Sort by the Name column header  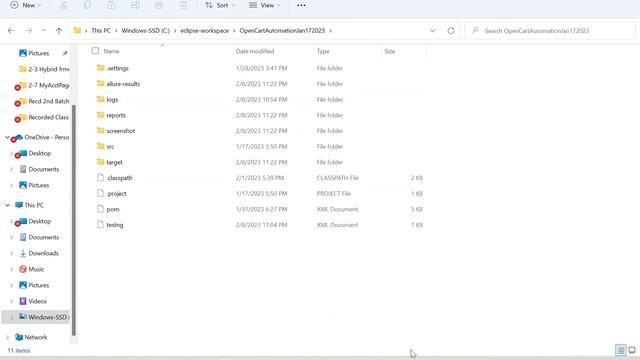coord(111,51)
